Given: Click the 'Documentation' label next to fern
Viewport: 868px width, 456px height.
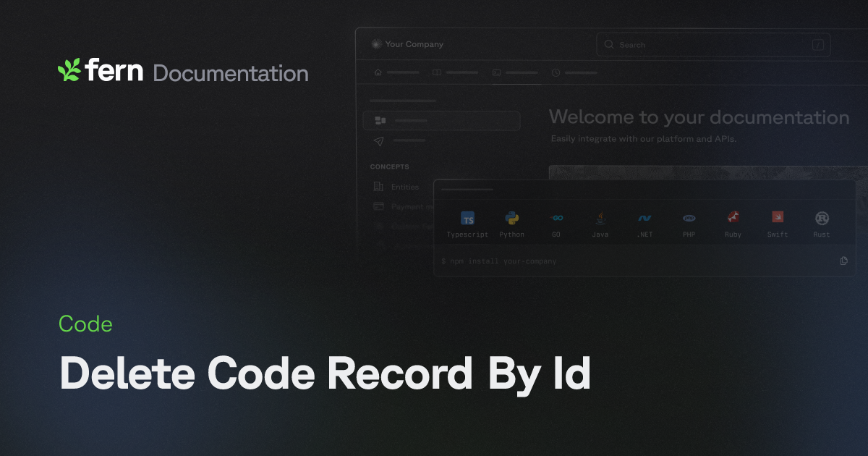Looking at the screenshot, I should point(231,73).
